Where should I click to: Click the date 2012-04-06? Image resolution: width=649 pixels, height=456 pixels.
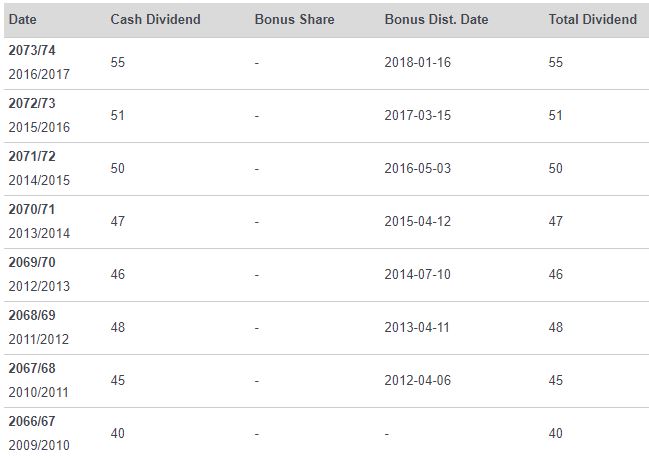point(417,380)
